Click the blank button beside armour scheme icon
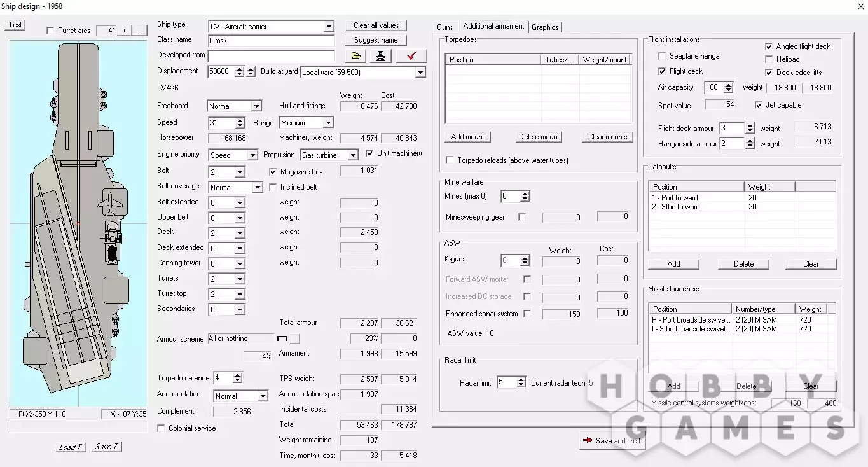Screen dimensions: 868x467 pyautogui.click(x=294, y=338)
